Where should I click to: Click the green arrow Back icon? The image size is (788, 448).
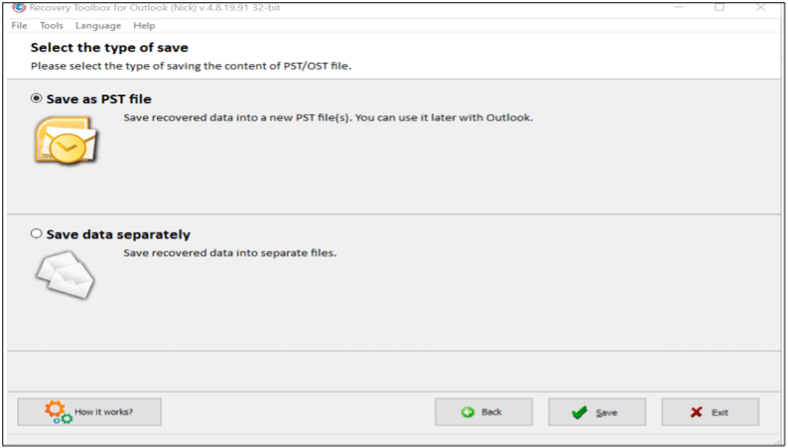click(467, 412)
